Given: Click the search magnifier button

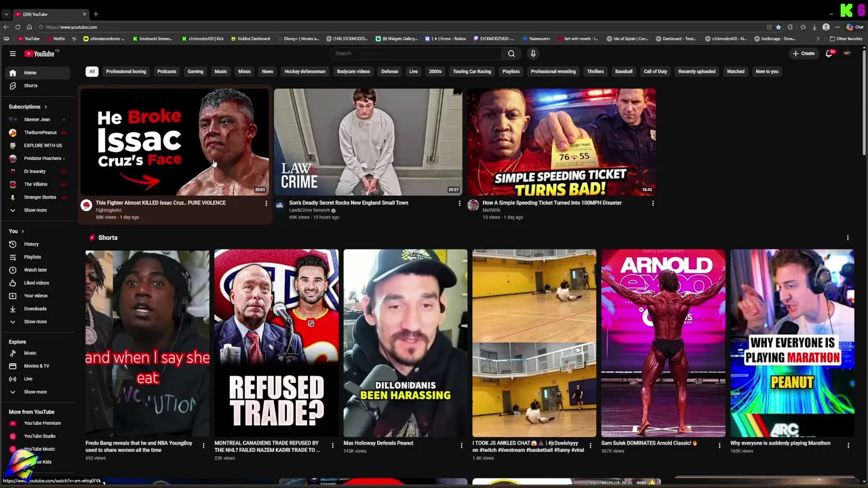Looking at the screenshot, I should (511, 54).
